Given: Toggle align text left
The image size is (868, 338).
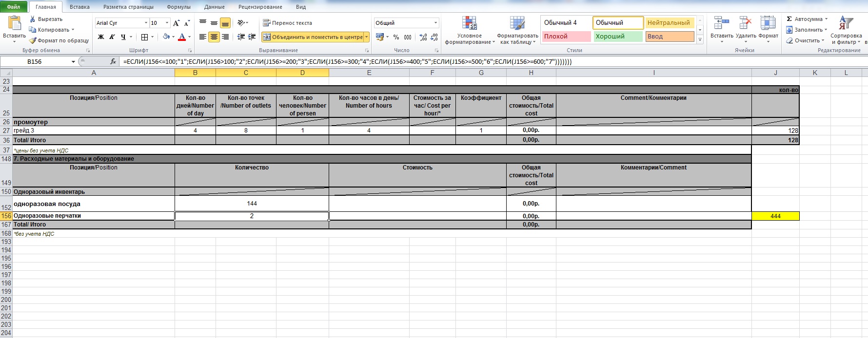Looking at the screenshot, I should tap(203, 37).
